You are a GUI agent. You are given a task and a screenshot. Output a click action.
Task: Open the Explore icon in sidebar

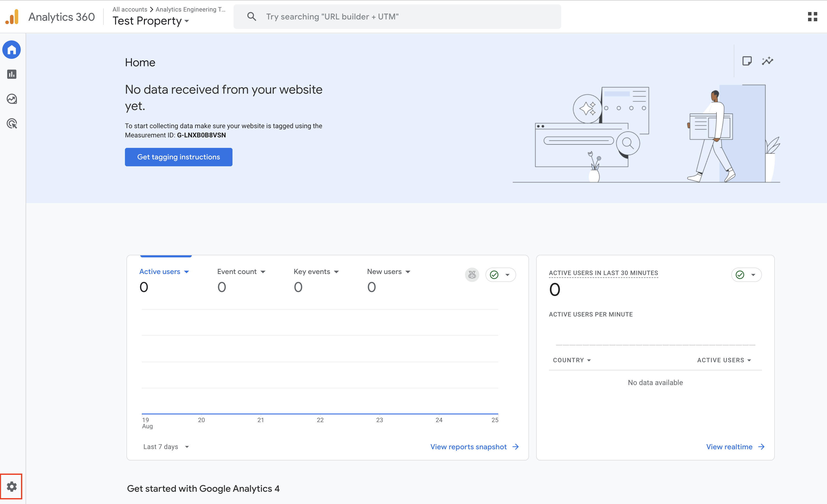12,99
